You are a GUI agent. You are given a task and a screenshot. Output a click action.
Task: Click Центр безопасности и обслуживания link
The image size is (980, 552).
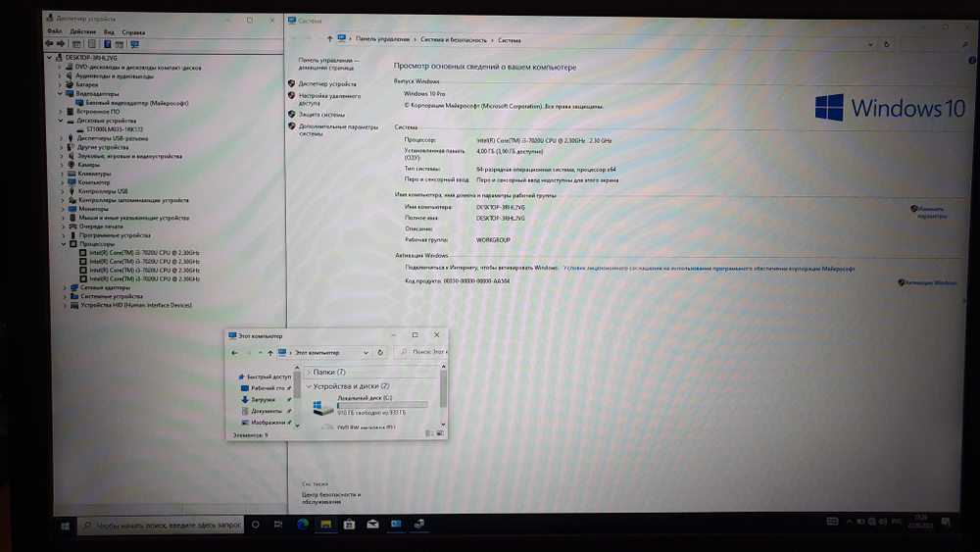click(x=331, y=498)
